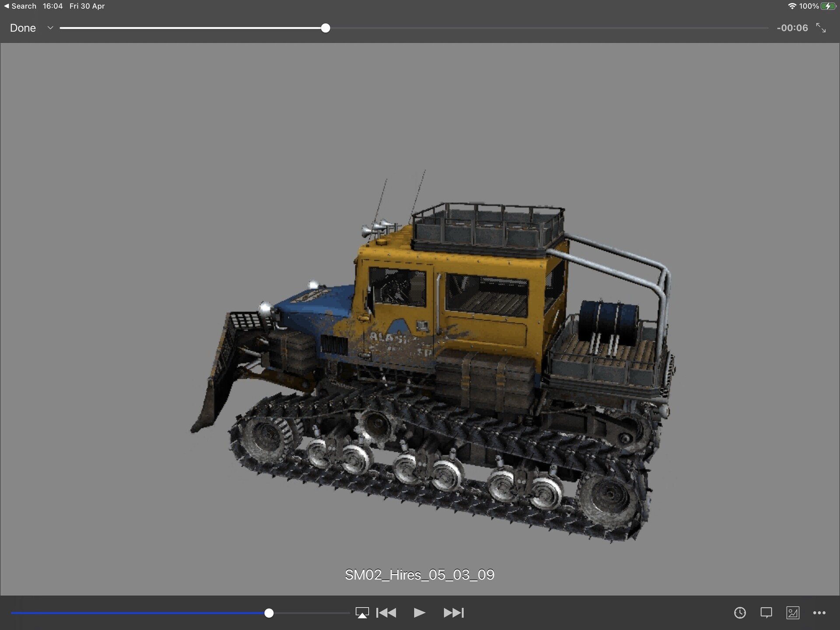Toggle playback with the Play button
Screen dimensions: 840x630
click(419, 613)
